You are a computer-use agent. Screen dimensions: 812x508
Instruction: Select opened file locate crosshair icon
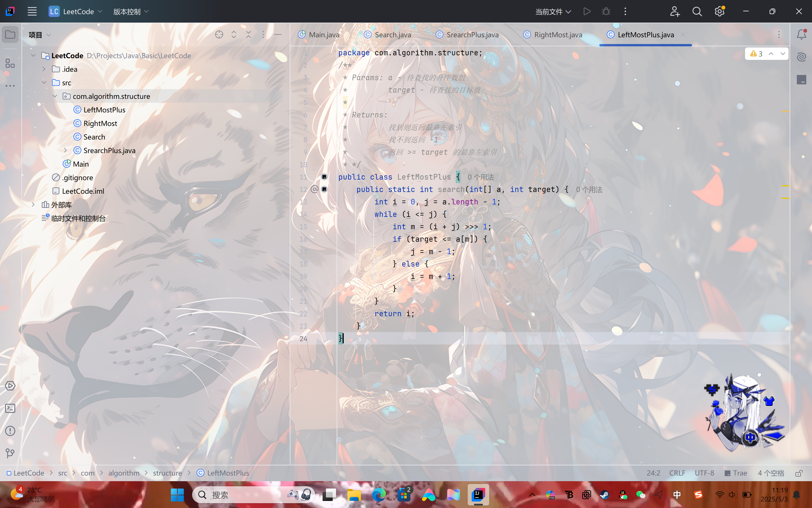219,34
